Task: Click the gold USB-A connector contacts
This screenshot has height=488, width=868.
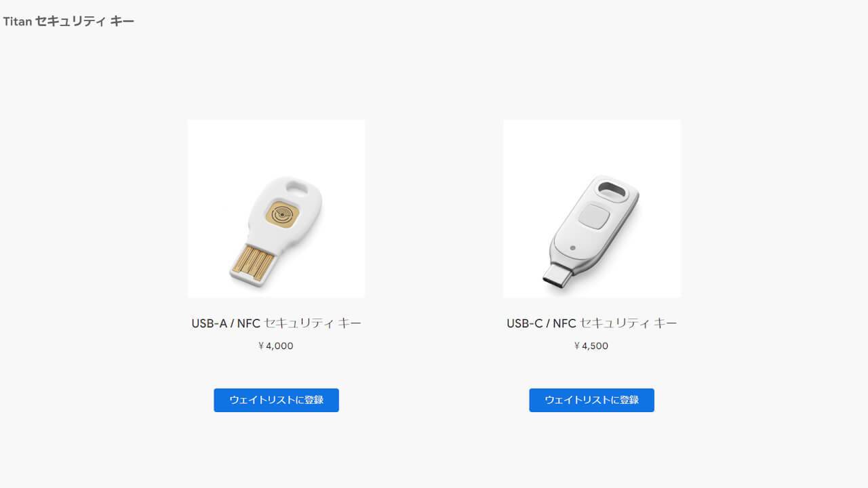Action: pos(253,264)
